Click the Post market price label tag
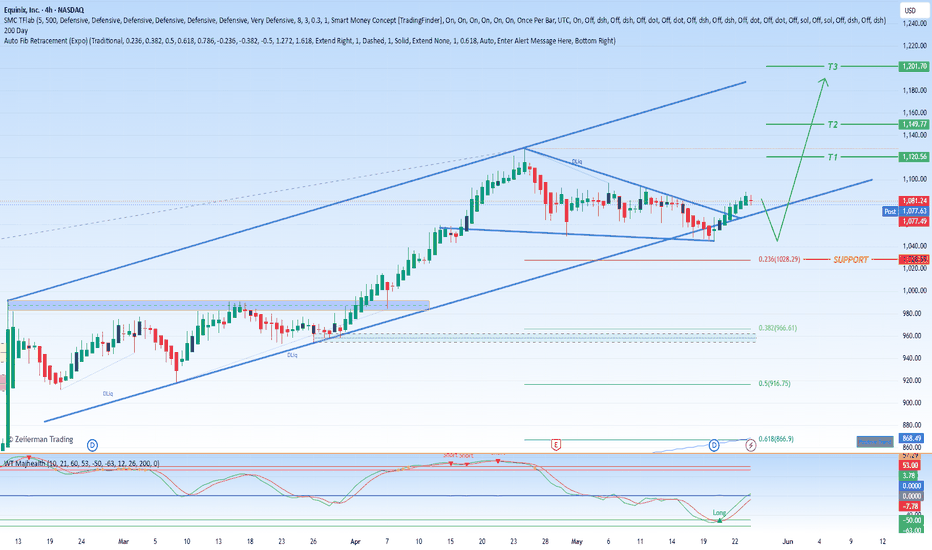 [890, 211]
